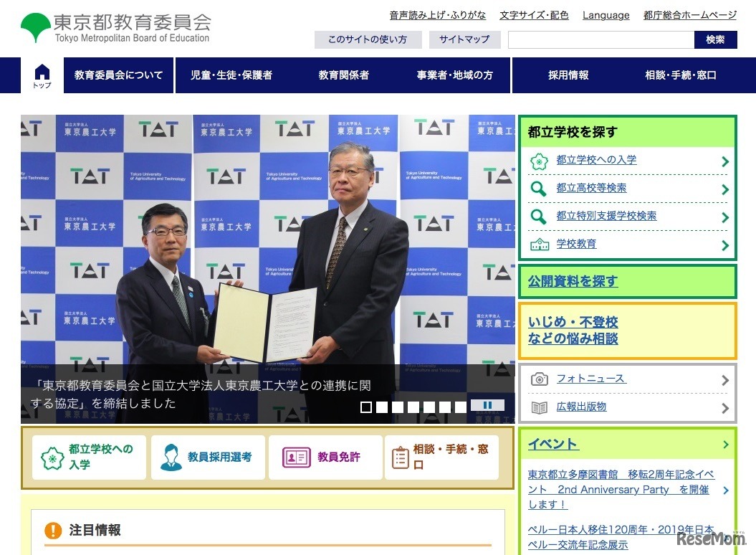Click magnifier icon beside 都立高校等検索
Image resolution: width=756 pixels, height=555 pixels.
(x=538, y=189)
